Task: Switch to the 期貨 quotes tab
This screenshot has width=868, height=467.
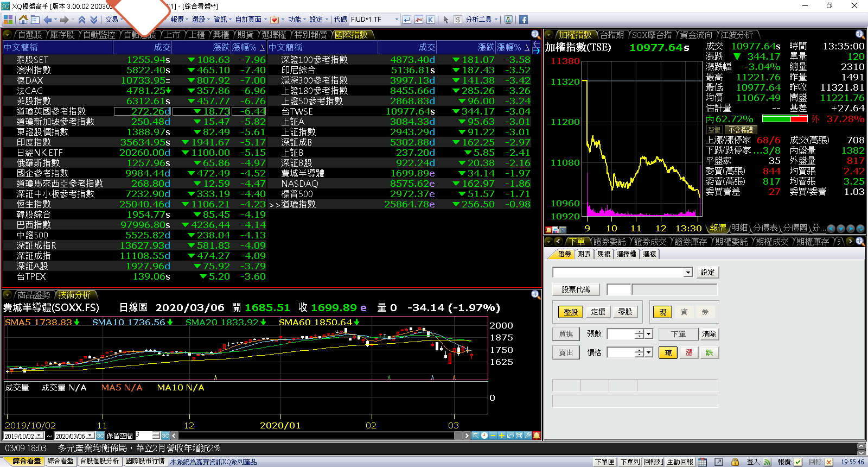Action: pyautogui.click(x=245, y=35)
